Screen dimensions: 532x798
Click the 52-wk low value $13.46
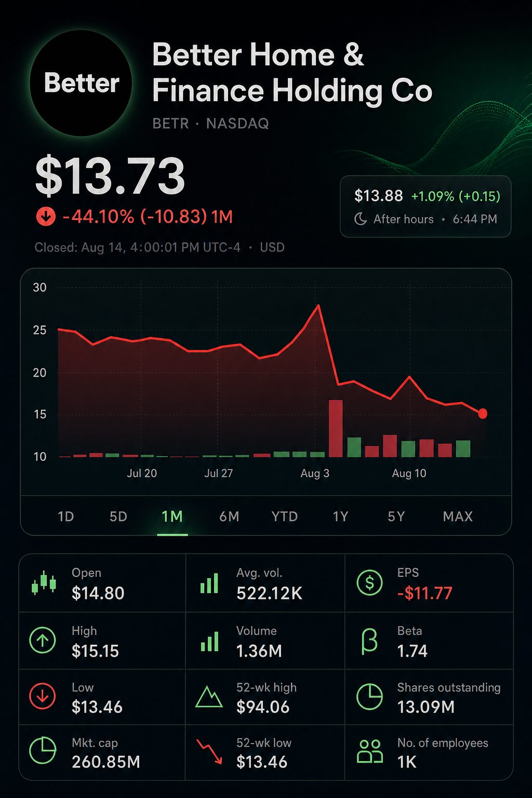pos(262,762)
